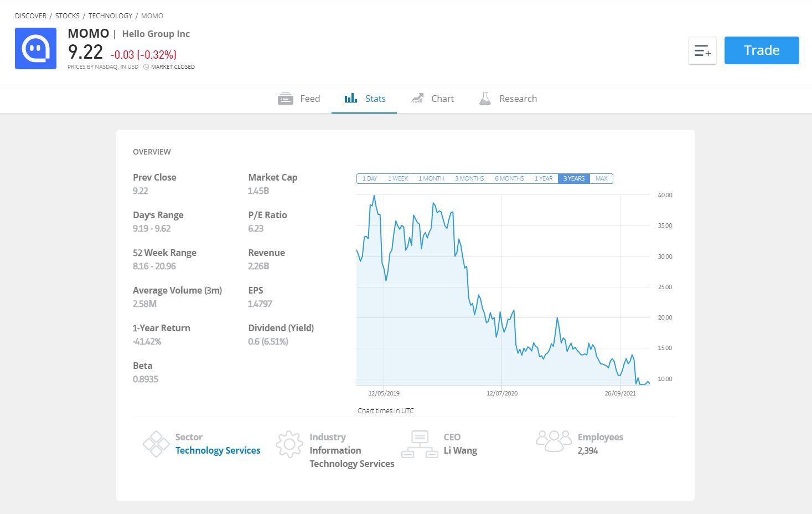The image size is (812, 514).
Task: Set the chart range to 1 YEAR
Action: point(544,178)
